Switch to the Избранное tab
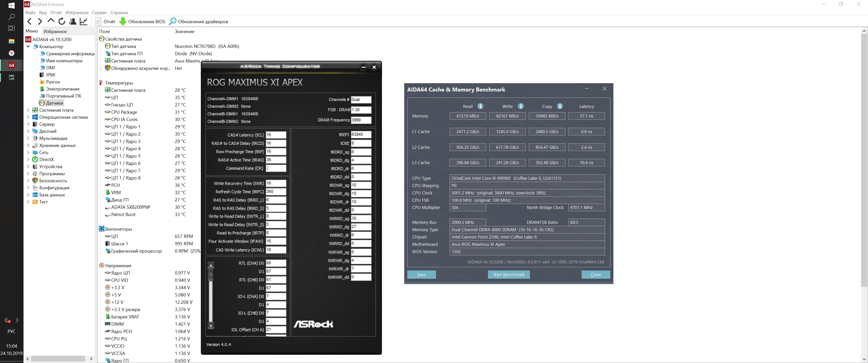 tap(55, 31)
